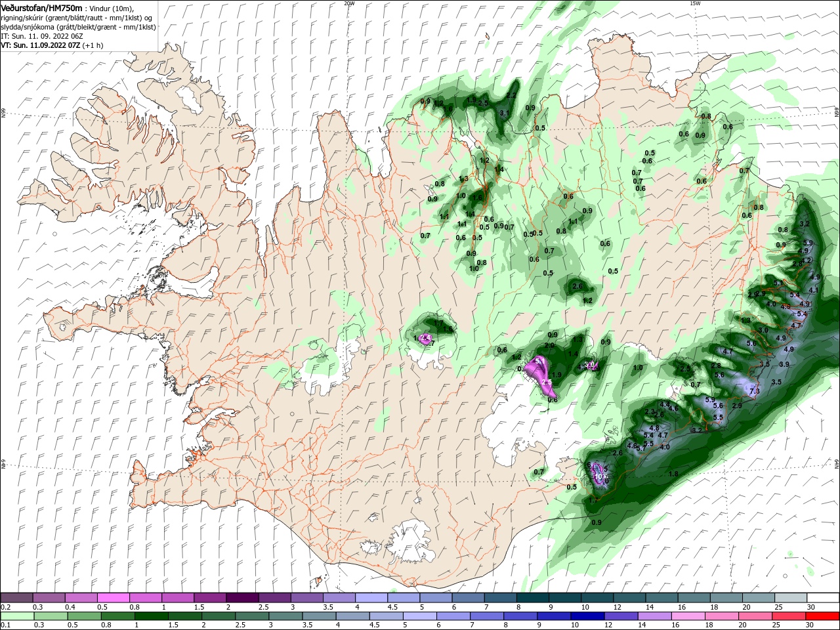The width and height of the screenshot is (840, 630).
Task: Click the 64N latitude label on right edge
Action: pos(837,464)
